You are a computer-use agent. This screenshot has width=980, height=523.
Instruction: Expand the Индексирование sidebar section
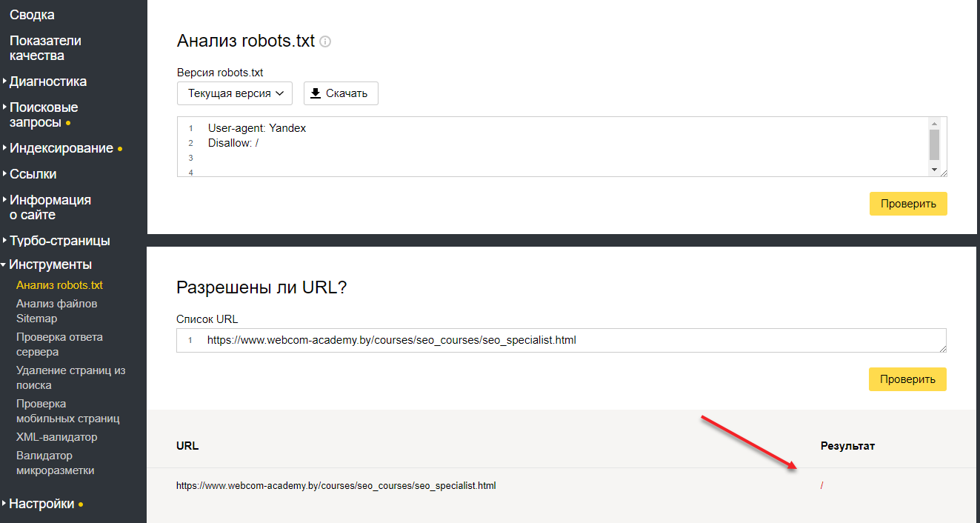point(61,148)
